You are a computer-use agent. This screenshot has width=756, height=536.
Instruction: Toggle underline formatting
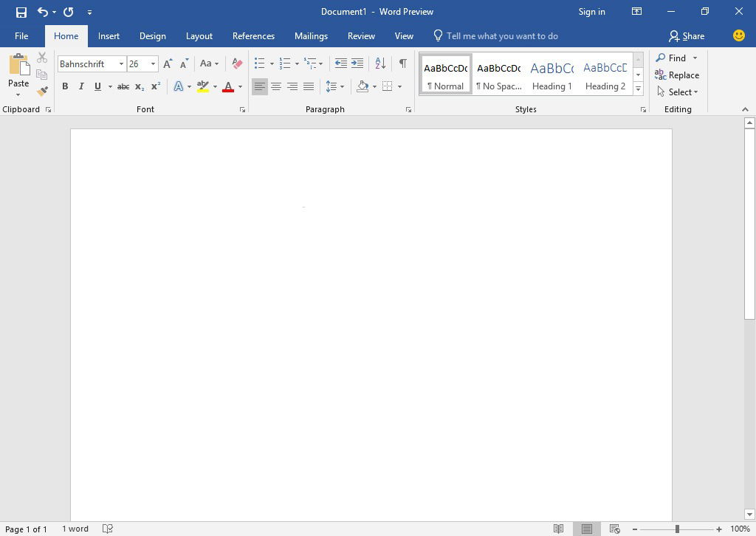(x=98, y=86)
